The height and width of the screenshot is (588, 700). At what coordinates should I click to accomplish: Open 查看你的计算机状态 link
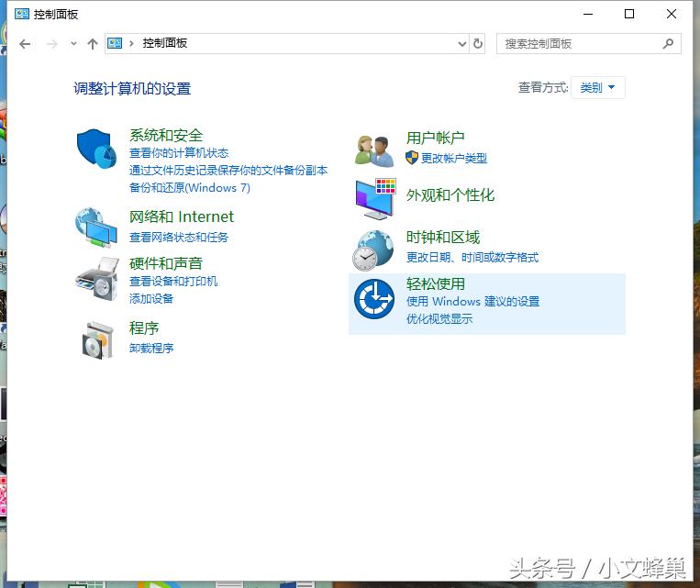tap(179, 153)
